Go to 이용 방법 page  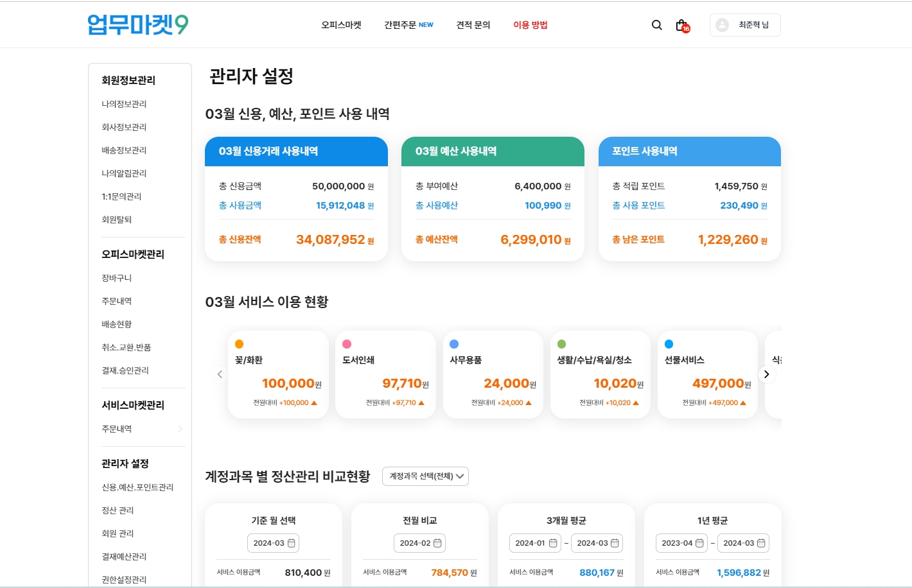pos(530,25)
